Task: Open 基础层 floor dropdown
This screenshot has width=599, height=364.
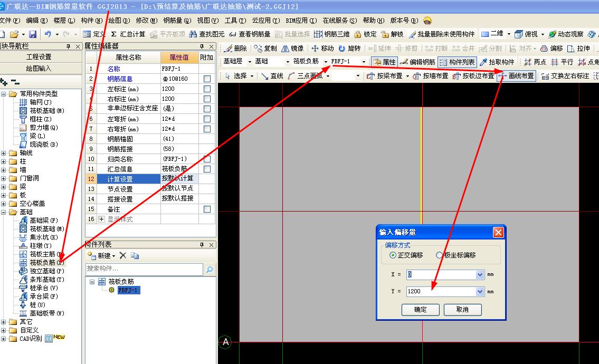Action: pos(250,62)
